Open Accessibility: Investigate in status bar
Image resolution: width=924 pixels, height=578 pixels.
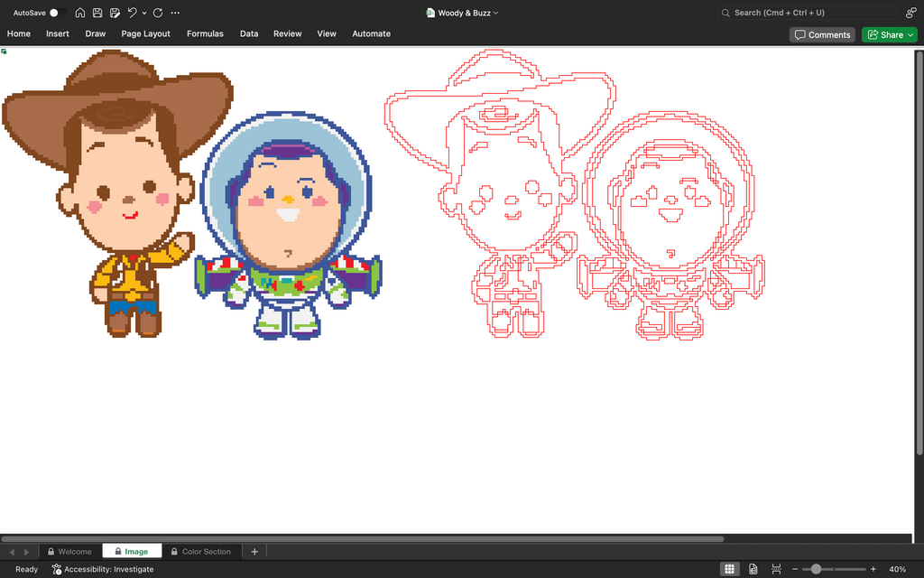[x=103, y=569]
